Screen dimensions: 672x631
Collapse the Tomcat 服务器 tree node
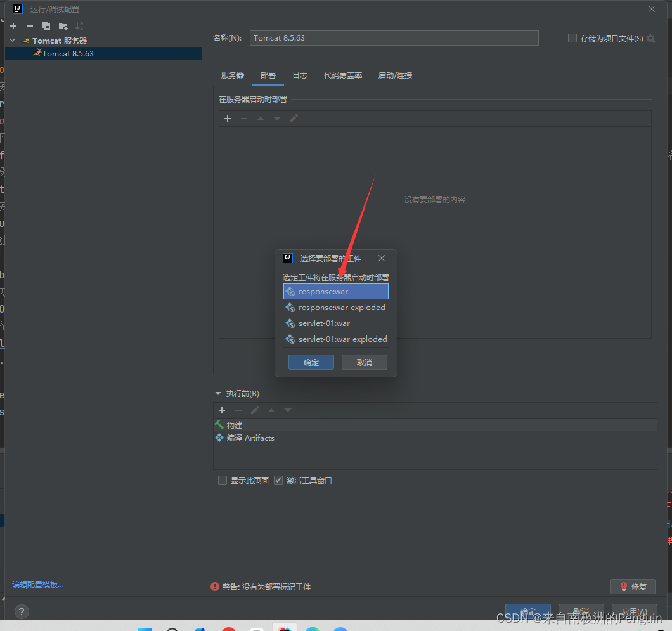[x=13, y=41]
